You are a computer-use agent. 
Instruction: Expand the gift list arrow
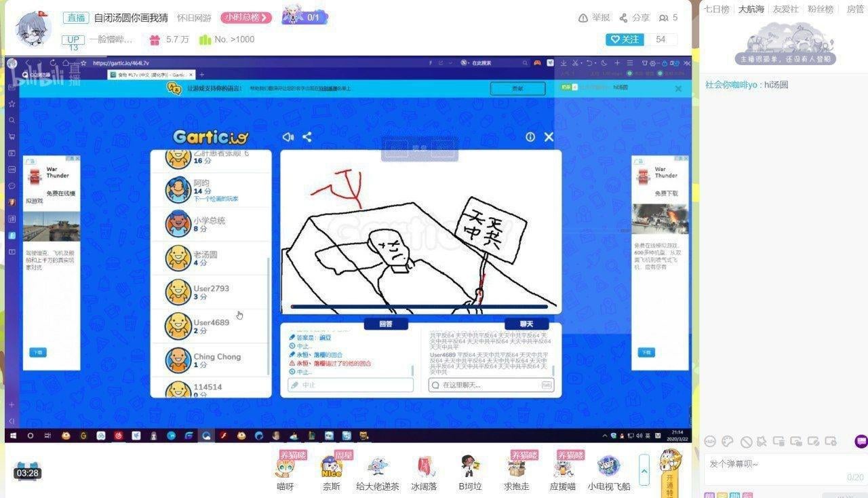[x=644, y=470]
